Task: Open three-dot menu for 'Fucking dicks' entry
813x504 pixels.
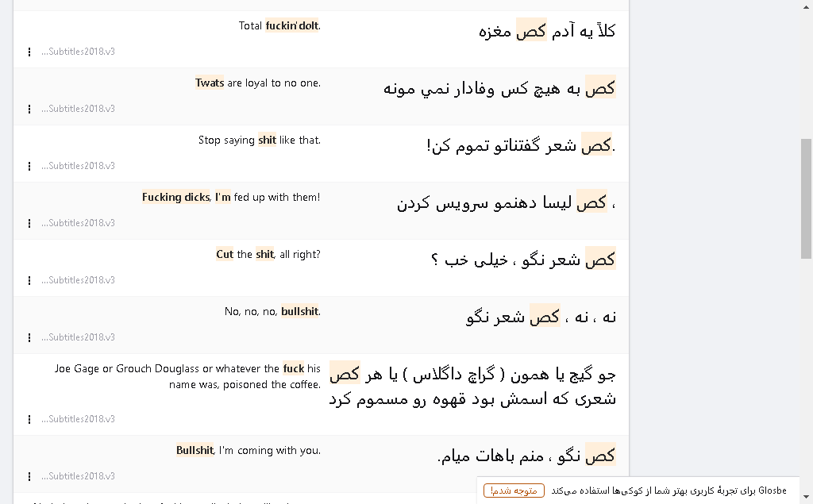Action: pyautogui.click(x=29, y=223)
